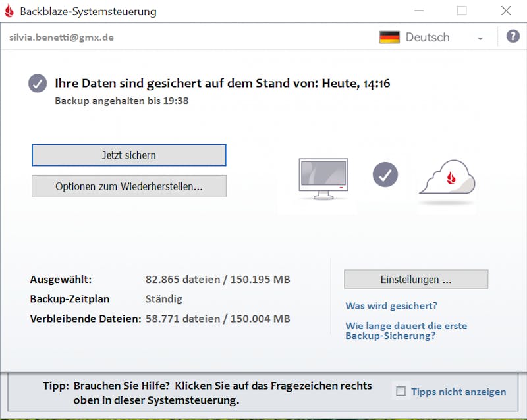Click the language dropdown arrow
Image resolution: width=527 pixels, height=420 pixels.
click(480, 39)
